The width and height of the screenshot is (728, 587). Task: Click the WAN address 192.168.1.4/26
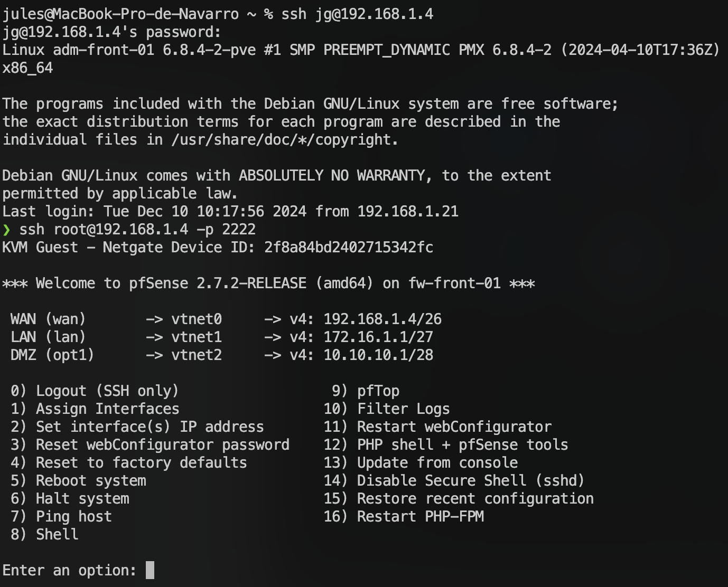click(382, 319)
